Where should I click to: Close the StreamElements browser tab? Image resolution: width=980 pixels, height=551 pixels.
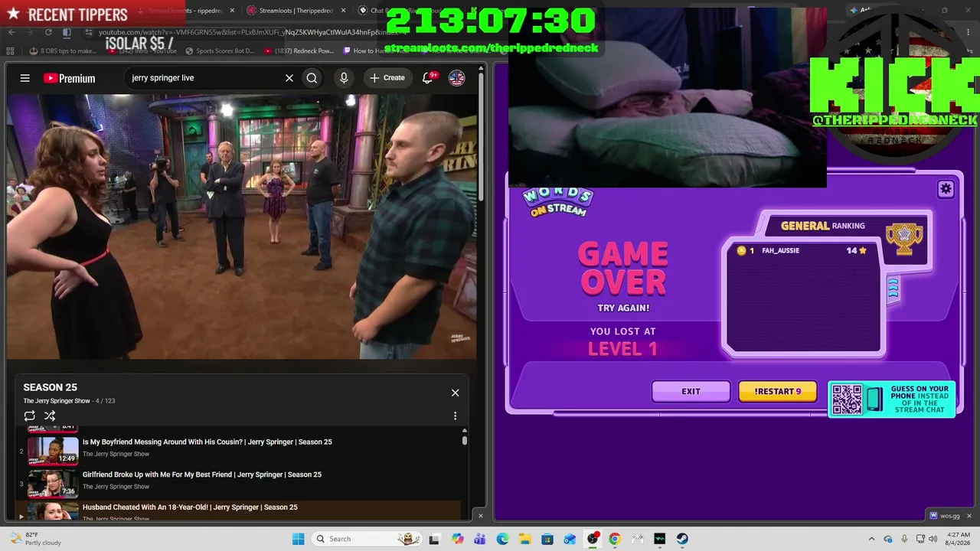[x=230, y=11]
